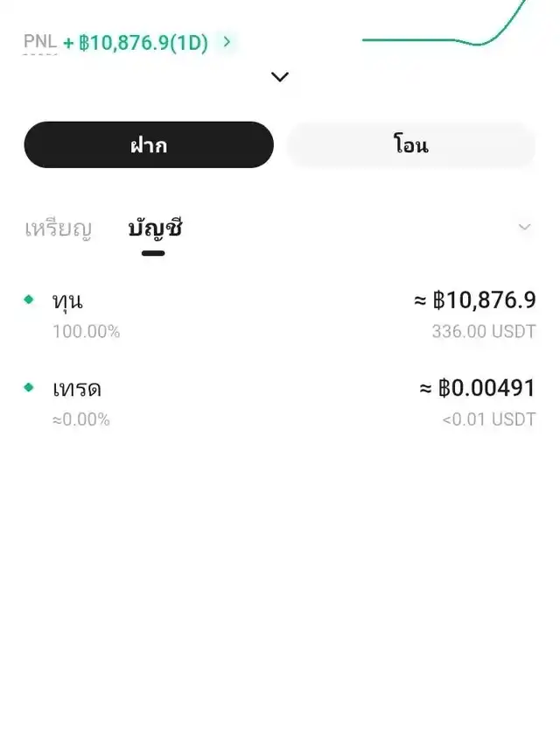Tap the 100.00% share under ทุน
Viewport: 560px width, 747px height.
(x=86, y=332)
